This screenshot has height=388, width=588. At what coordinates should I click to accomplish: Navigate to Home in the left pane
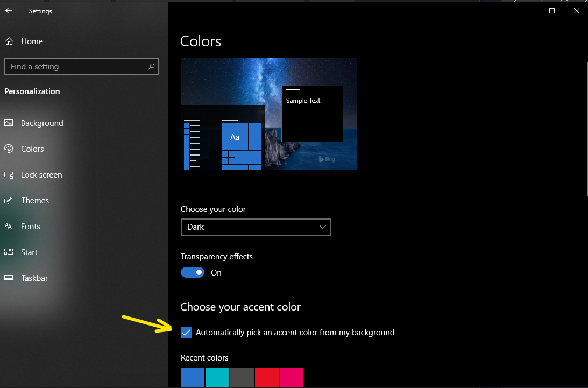tap(31, 41)
